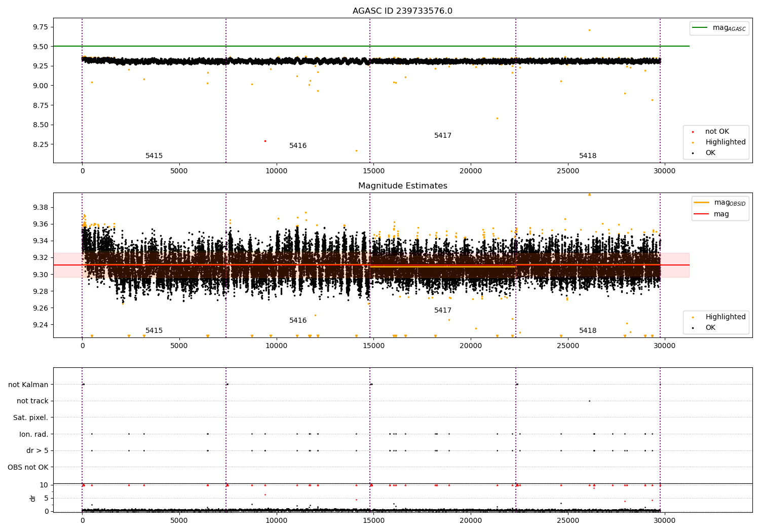
Task: Click the 5415 annotation in Magnitude Estimates plot
Action: coord(154,331)
